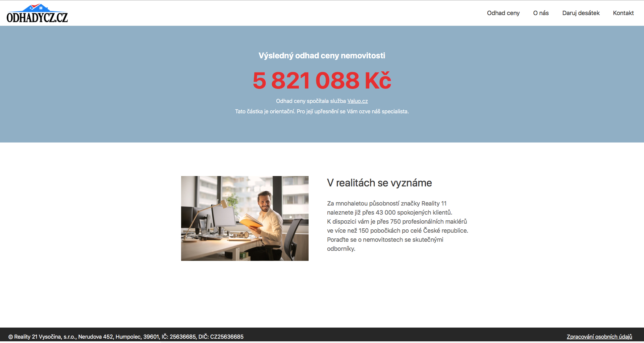Viewport: 644px width, 343px height.
Task: Go to Daruj desátek page
Action: click(x=581, y=13)
